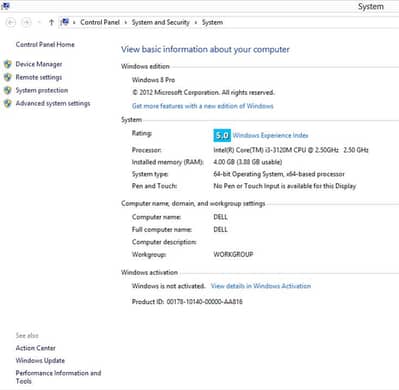Open Remote settings

[x=39, y=77]
